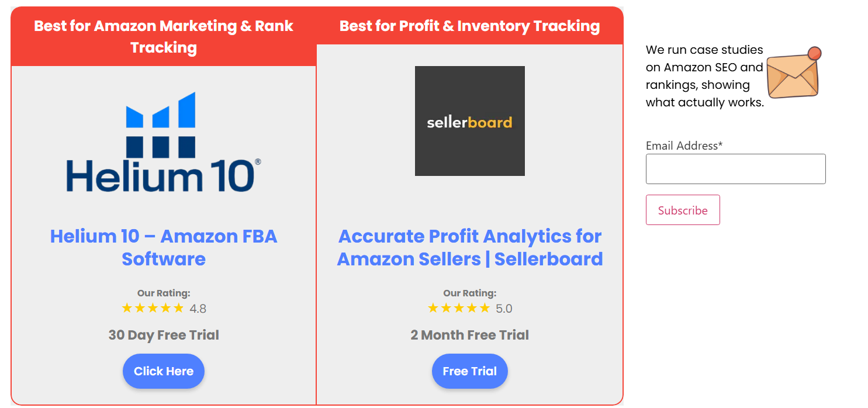Select the Best for Profit & Inventory Tracking header
The height and width of the screenshot is (408, 868).
[469, 26]
